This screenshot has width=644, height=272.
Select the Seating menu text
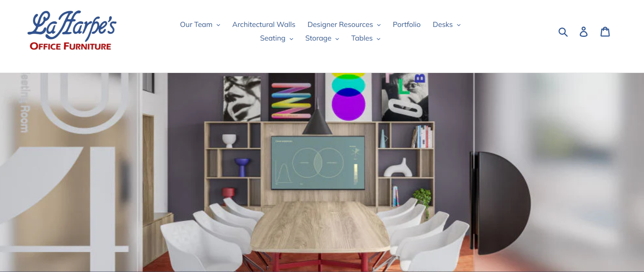(x=272, y=38)
